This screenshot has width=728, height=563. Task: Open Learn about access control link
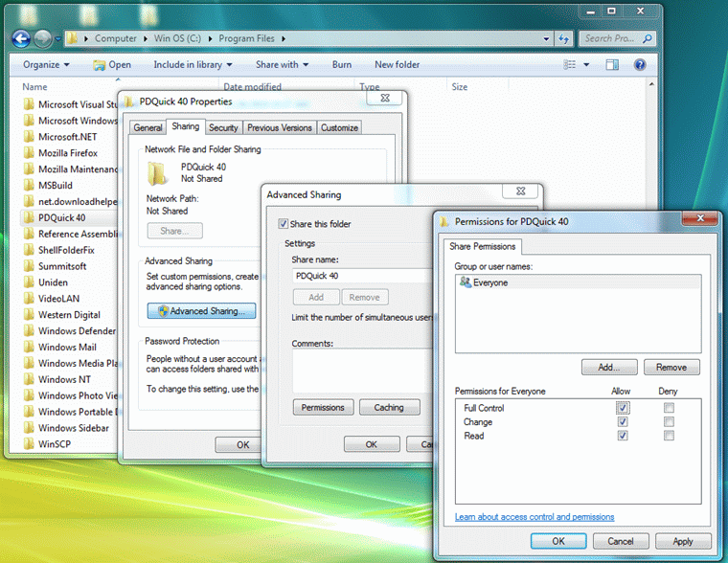click(x=535, y=517)
